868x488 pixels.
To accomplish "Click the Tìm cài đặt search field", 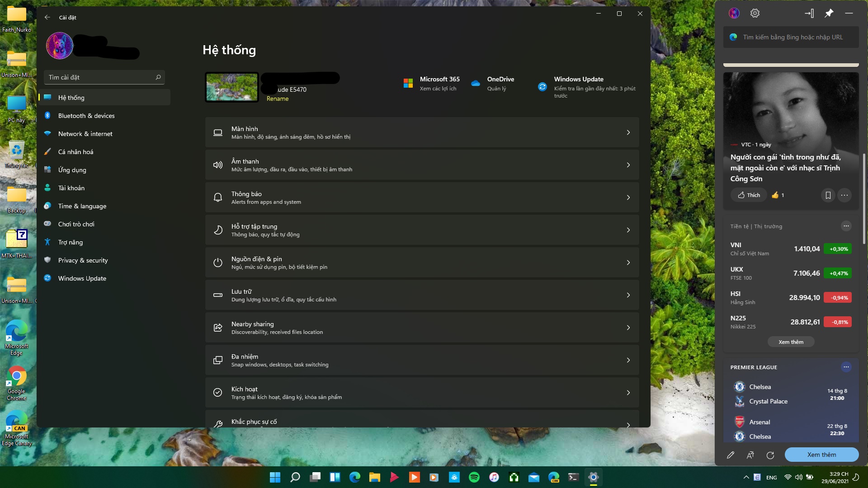I will [104, 77].
